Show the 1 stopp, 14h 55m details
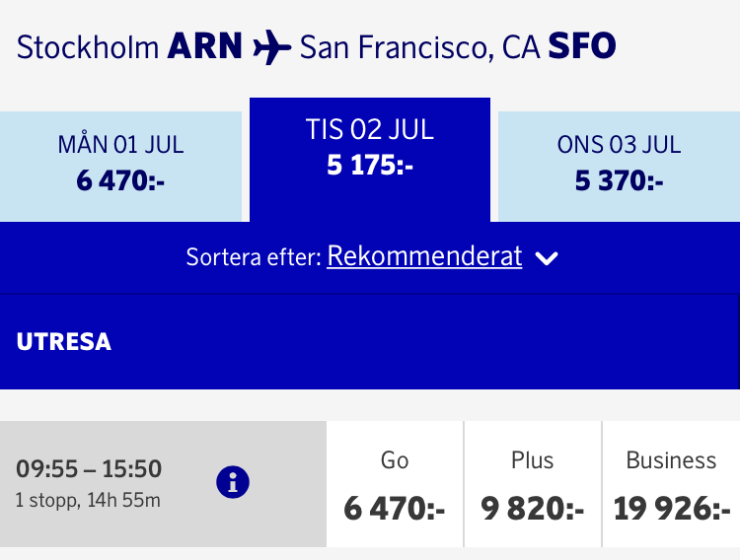The image size is (740, 560). (88, 500)
